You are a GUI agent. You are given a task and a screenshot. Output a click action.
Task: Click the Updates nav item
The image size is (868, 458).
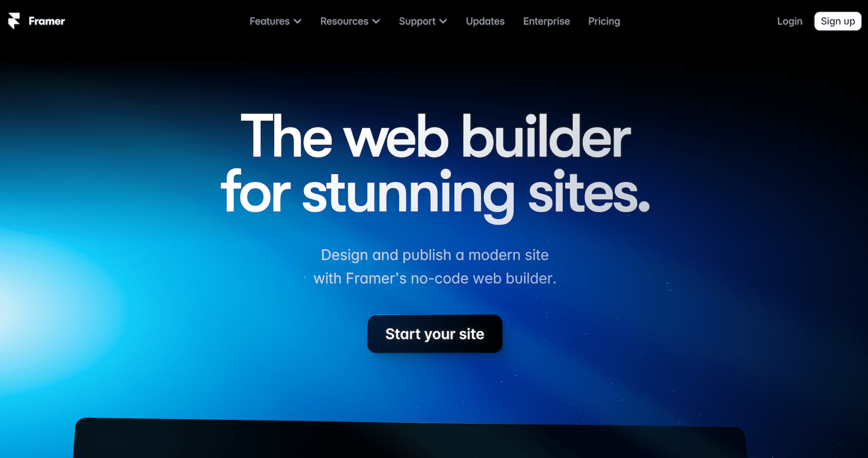[x=484, y=21]
